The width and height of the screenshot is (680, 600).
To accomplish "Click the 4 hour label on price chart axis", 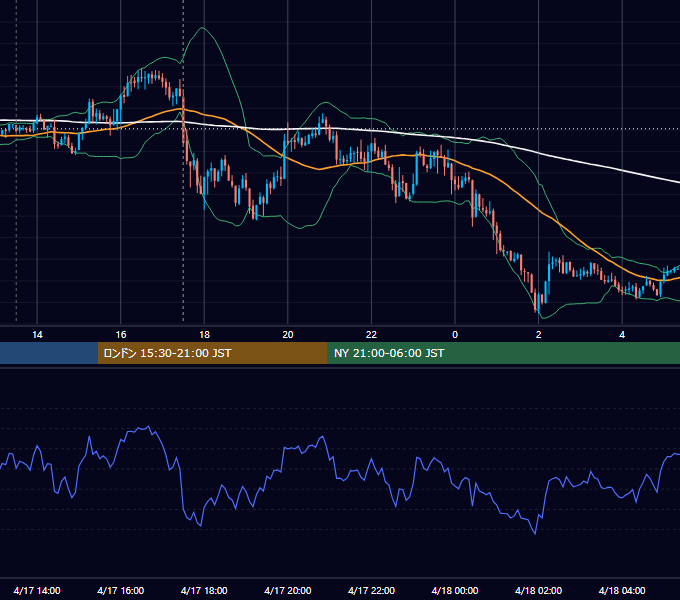I will pos(622,335).
